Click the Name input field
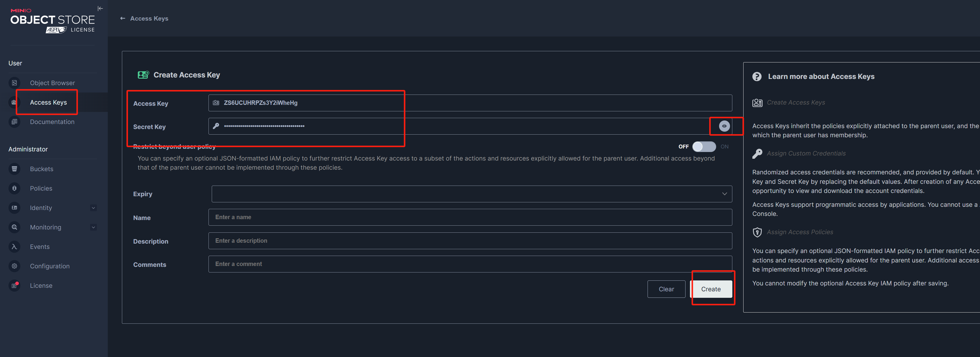980x357 pixels. (x=470, y=217)
